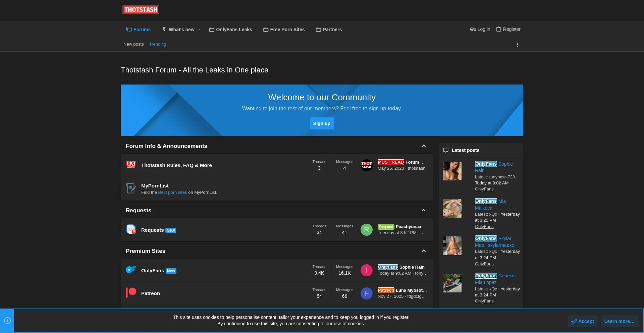Viewport: 644px width, 333px height.
Task: Click the Log in link
Action: [x=480, y=29]
